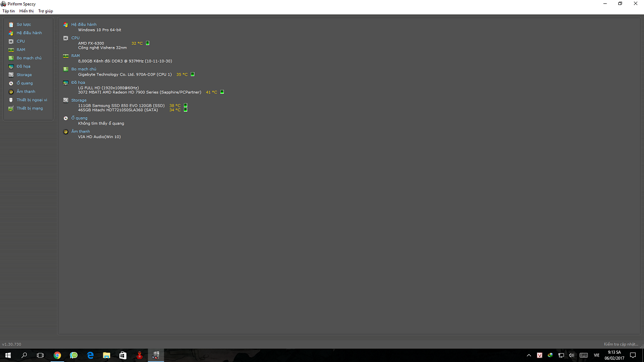Image resolution: width=644 pixels, height=362 pixels.
Task: Show hidden system tray icons
Action: (529, 355)
